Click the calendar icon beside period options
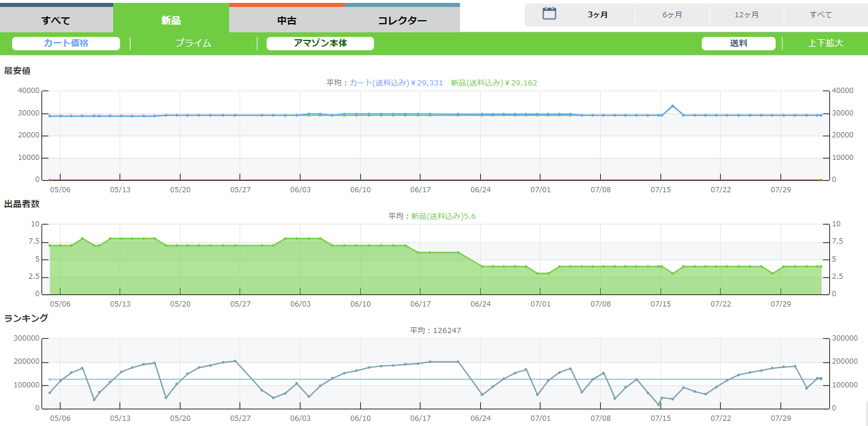 549,14
